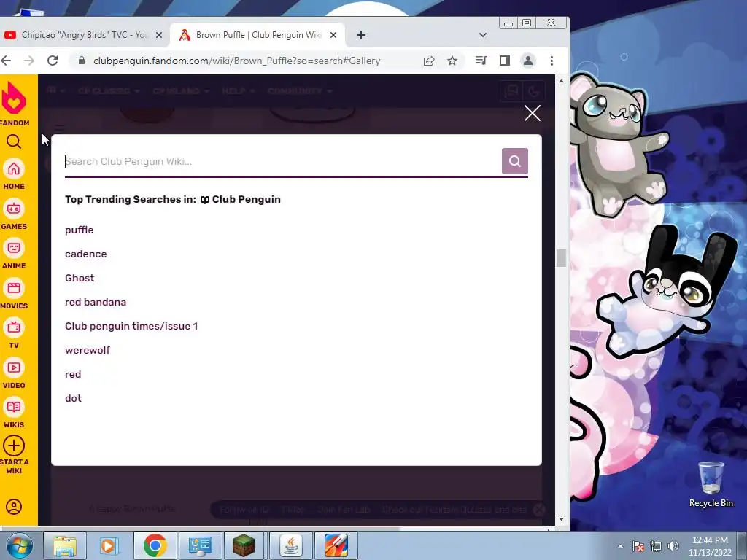This screenshot has width=747, height=560.
Task: Share this page icon in address bar
Action: coord(429,61)
